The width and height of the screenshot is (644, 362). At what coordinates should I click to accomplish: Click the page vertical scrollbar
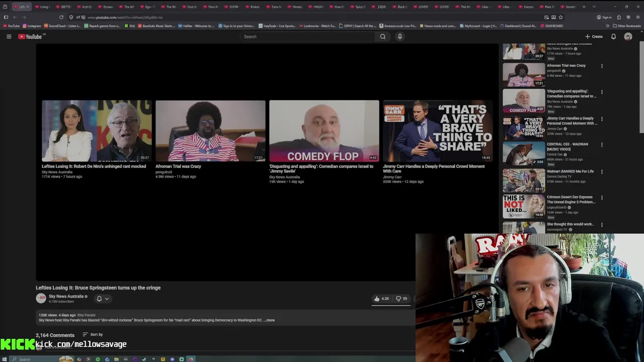641,88
